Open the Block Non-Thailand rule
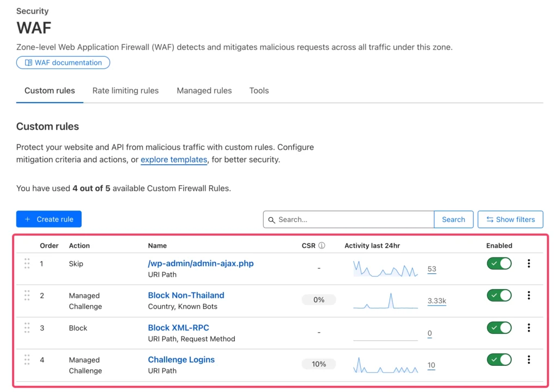 (186, 295)
